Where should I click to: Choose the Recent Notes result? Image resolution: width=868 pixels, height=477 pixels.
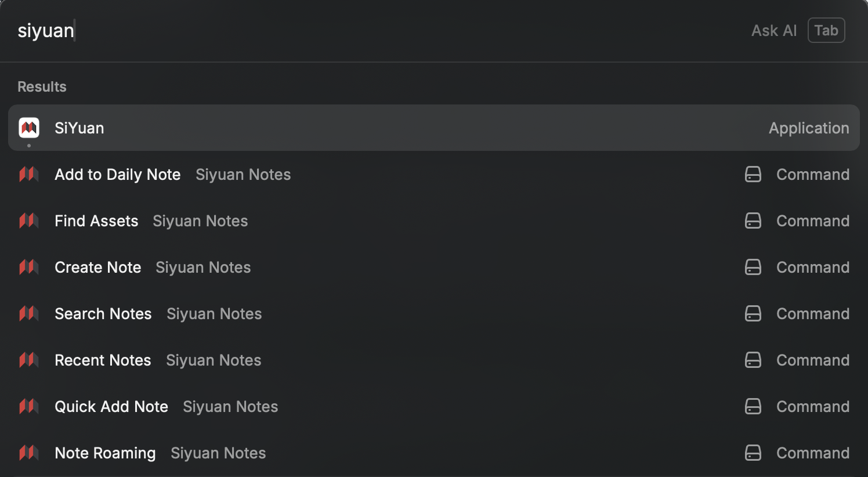(103, 360)
